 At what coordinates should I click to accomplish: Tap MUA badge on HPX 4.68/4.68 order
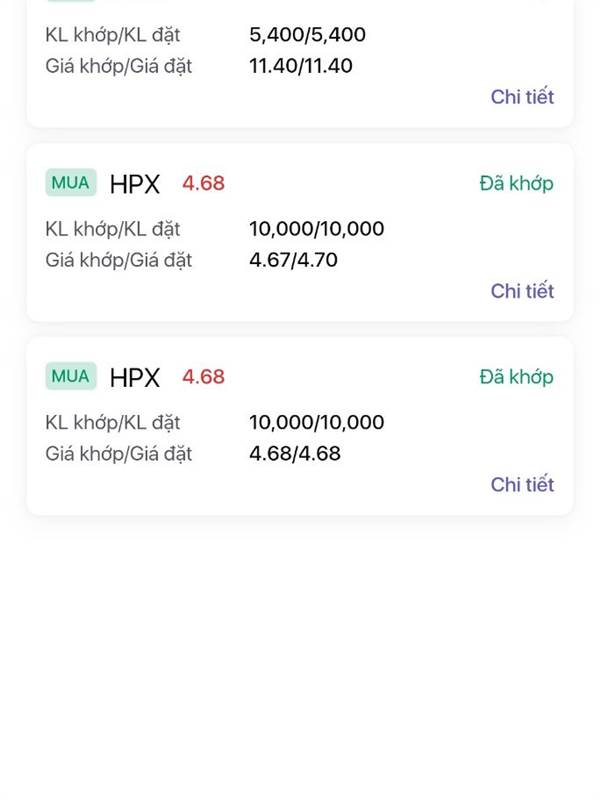coord(70,376)
